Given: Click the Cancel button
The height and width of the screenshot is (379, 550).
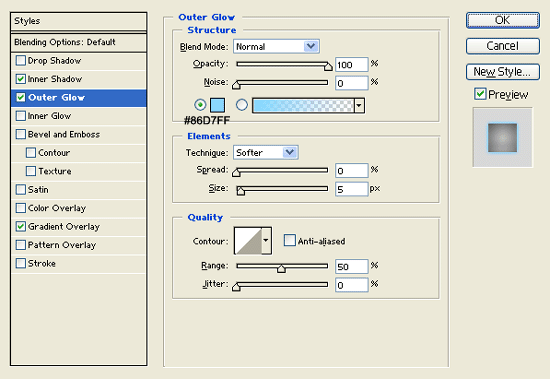Looking at the screenshot, I should [503, 46].
